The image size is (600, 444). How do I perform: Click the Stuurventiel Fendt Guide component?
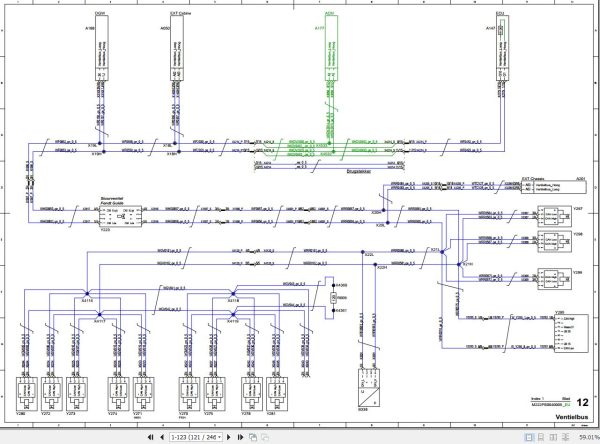[x=121, y=216]
